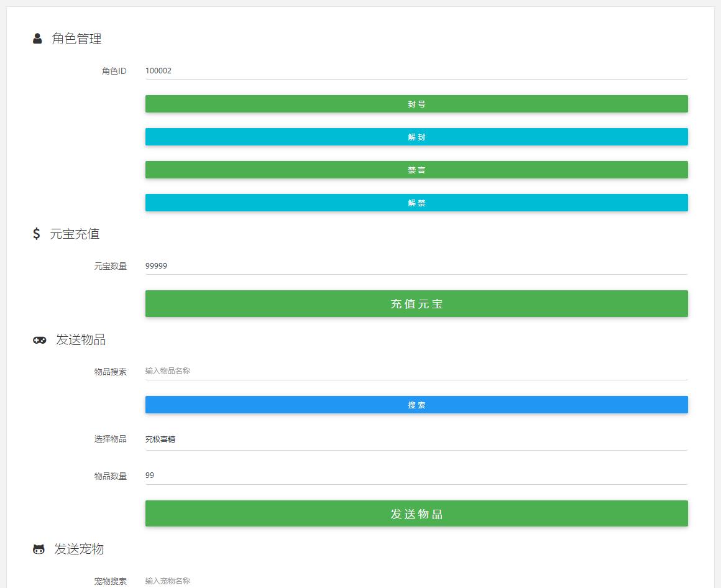This screenshot has width=721, height=588.
Task: Click the 角色ID input field
Action: tap(416, 71)
